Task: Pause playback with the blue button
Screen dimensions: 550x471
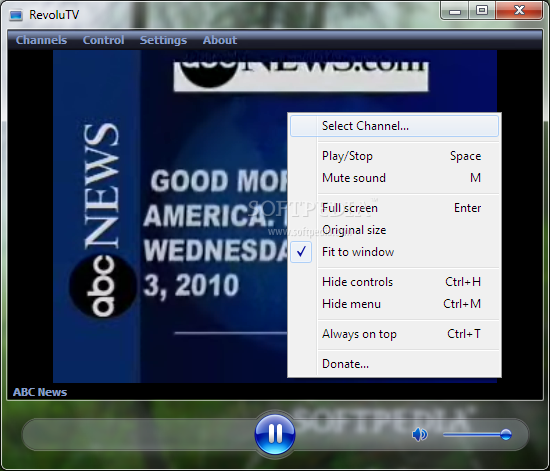Action: click(x=275, y=434)
